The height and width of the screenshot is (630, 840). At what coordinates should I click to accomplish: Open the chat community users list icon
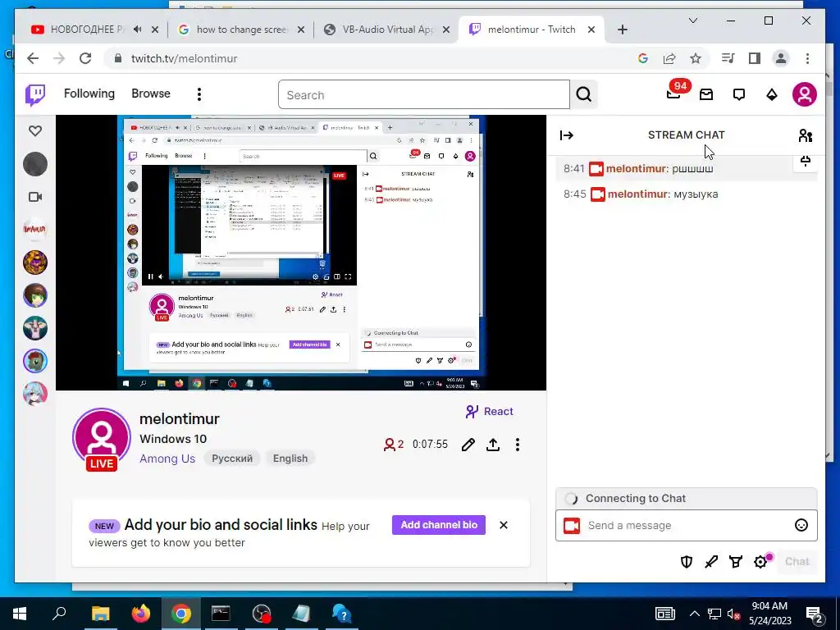coord(806,135)
